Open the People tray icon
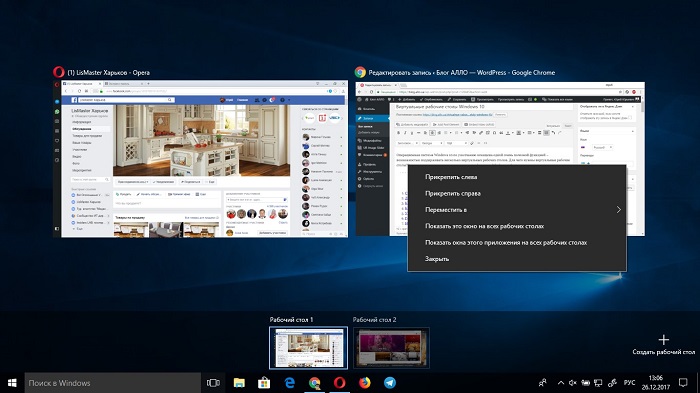 (542, 383)
